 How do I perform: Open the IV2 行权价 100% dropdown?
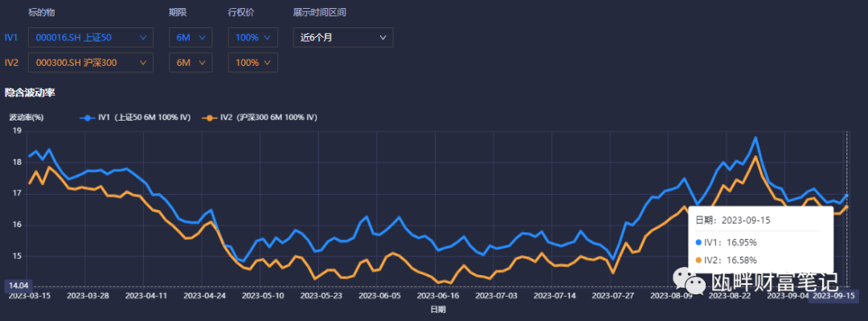253,63
